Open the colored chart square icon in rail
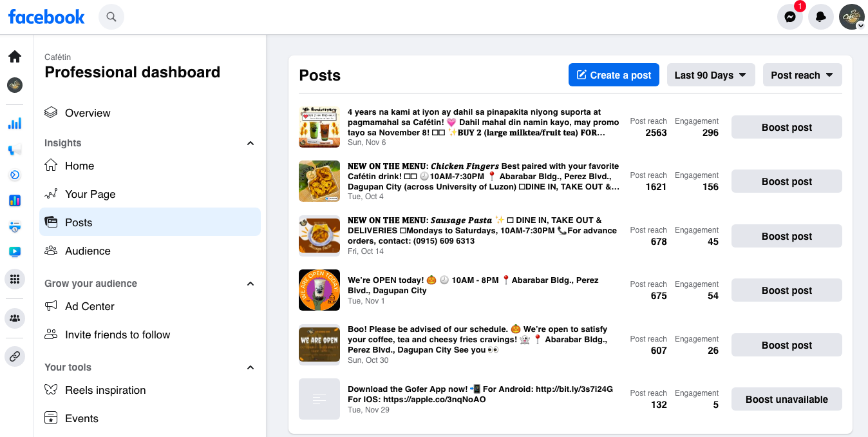This screenshot has height=437, width=868. tap(15, 200)
